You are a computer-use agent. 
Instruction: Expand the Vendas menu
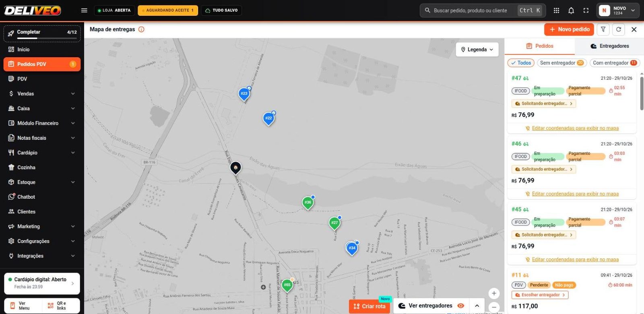42,94
